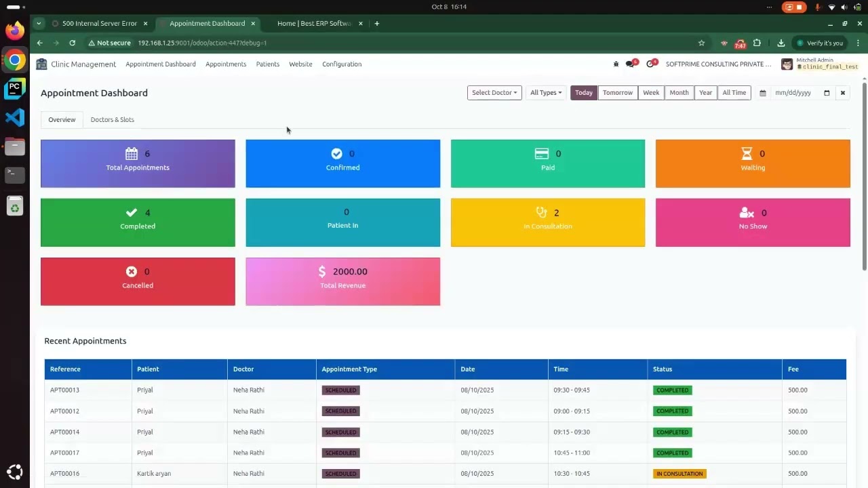The height and width of the screenshot is (488, 868).
Task: Open the system volume indicator
Action: (x=844, y=7)
